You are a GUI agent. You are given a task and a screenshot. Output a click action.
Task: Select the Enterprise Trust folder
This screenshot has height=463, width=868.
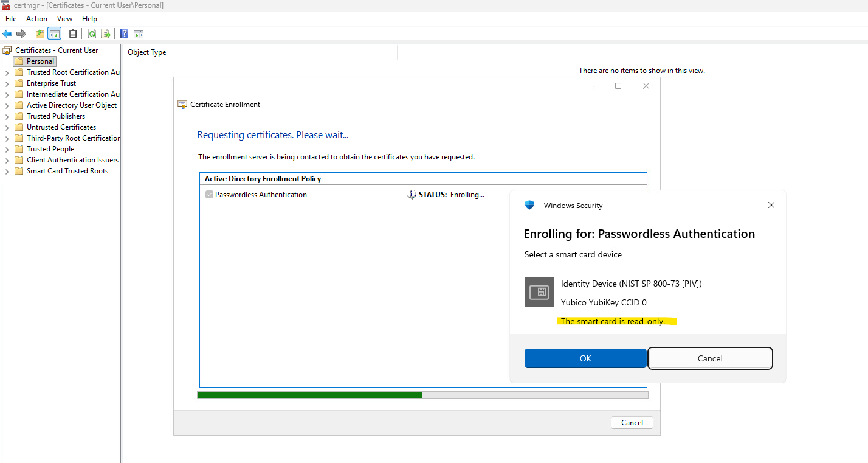click(46, 83)
